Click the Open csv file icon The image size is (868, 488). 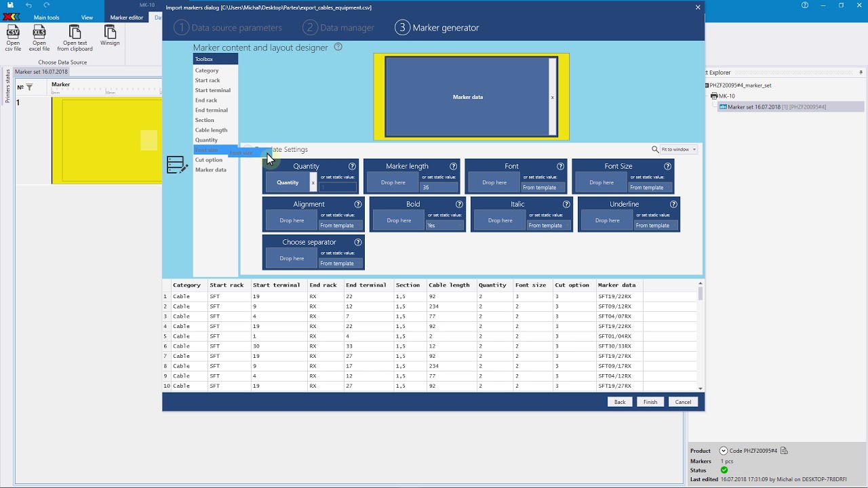click(x=13, y=32)
